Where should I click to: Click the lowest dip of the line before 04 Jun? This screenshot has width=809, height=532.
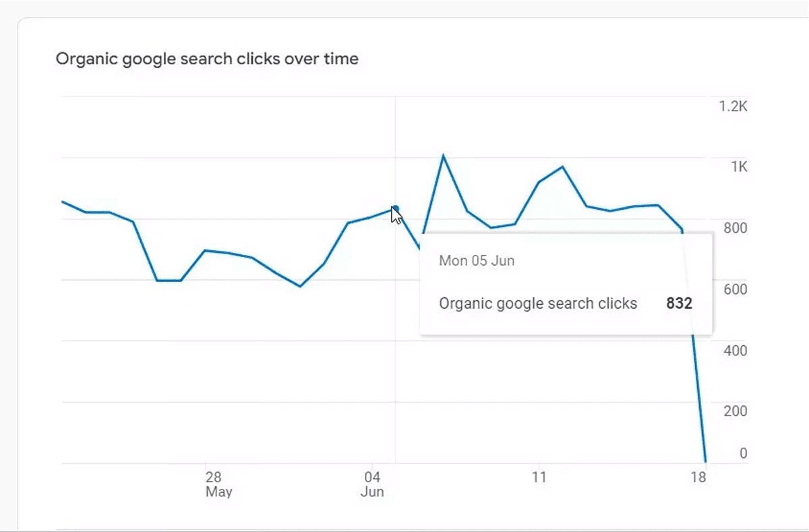pyautogui.click(x=300, y=286)
